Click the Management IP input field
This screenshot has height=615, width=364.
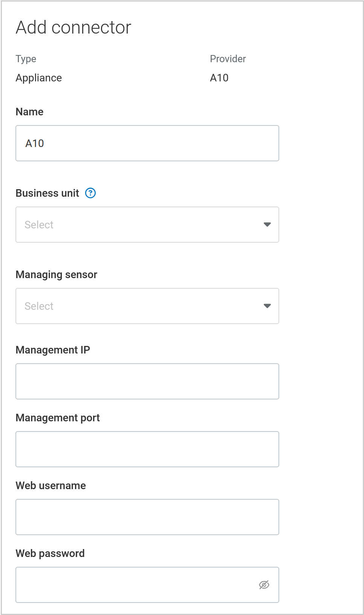tap(147, 381)
